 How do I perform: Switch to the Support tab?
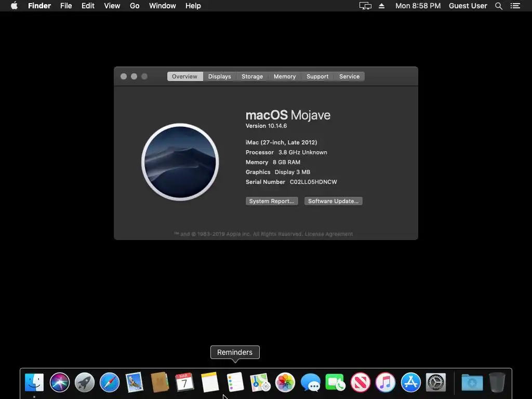point(317,76)
